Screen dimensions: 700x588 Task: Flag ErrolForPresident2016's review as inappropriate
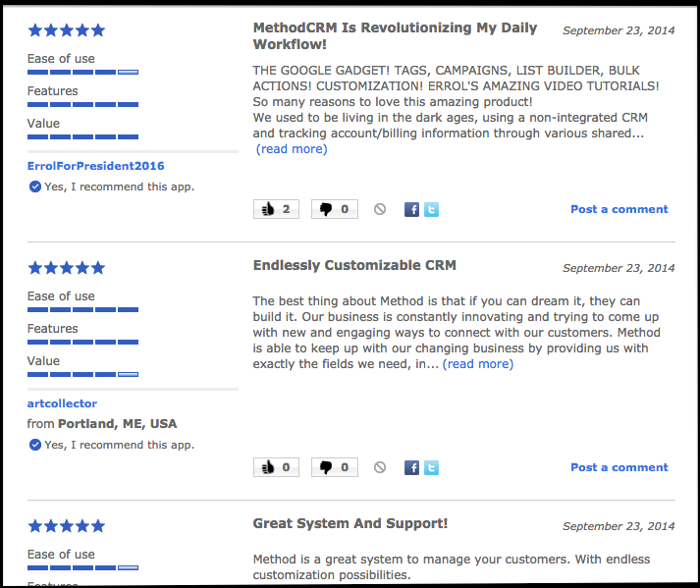[380, 209]
